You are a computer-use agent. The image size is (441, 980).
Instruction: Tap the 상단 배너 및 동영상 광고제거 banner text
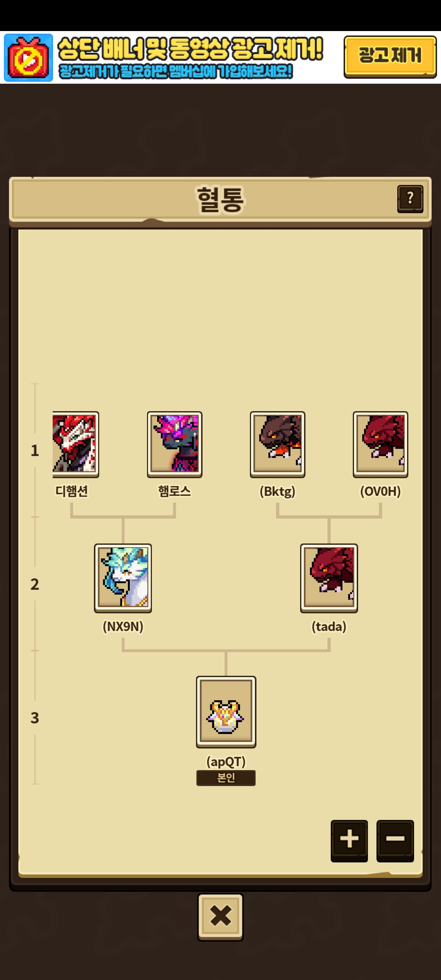click(x=190, y=49)
